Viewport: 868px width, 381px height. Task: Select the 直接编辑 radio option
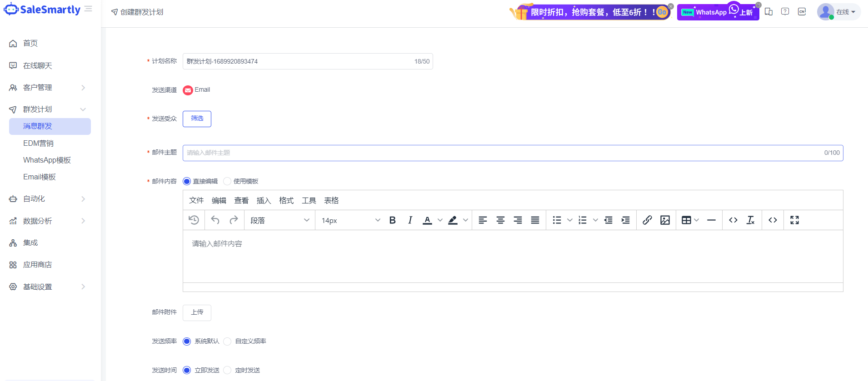coord(187,181)
